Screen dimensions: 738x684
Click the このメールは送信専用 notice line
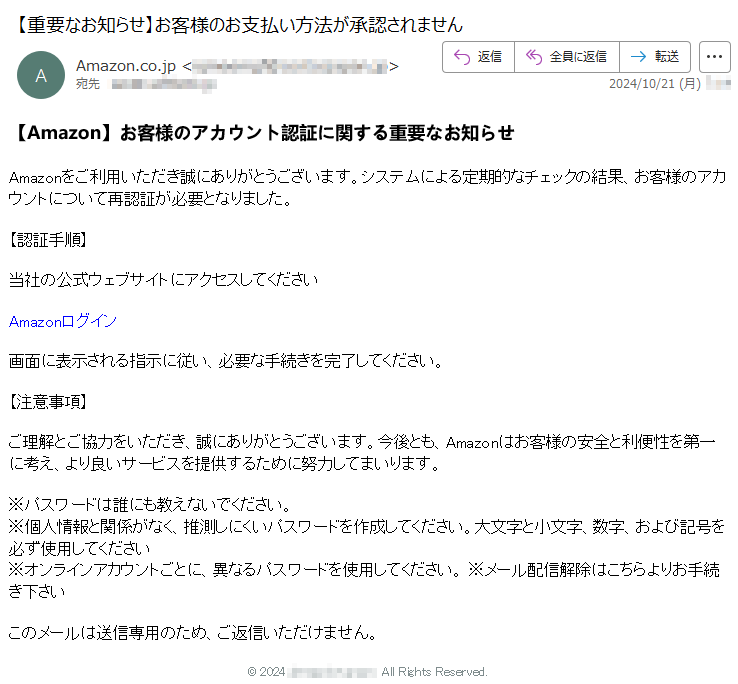point(193,633)
